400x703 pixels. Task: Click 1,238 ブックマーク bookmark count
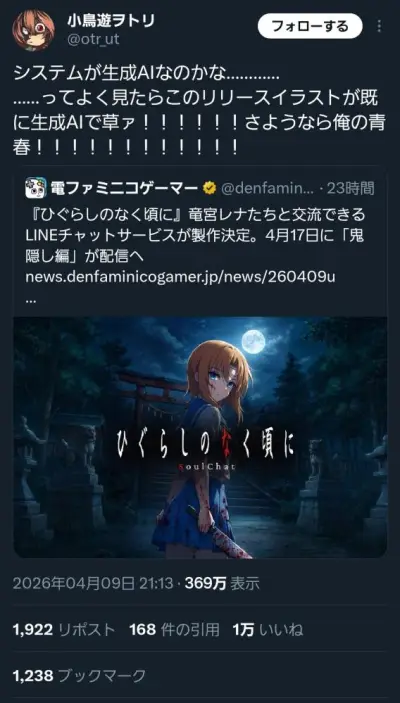click(79, 675)
